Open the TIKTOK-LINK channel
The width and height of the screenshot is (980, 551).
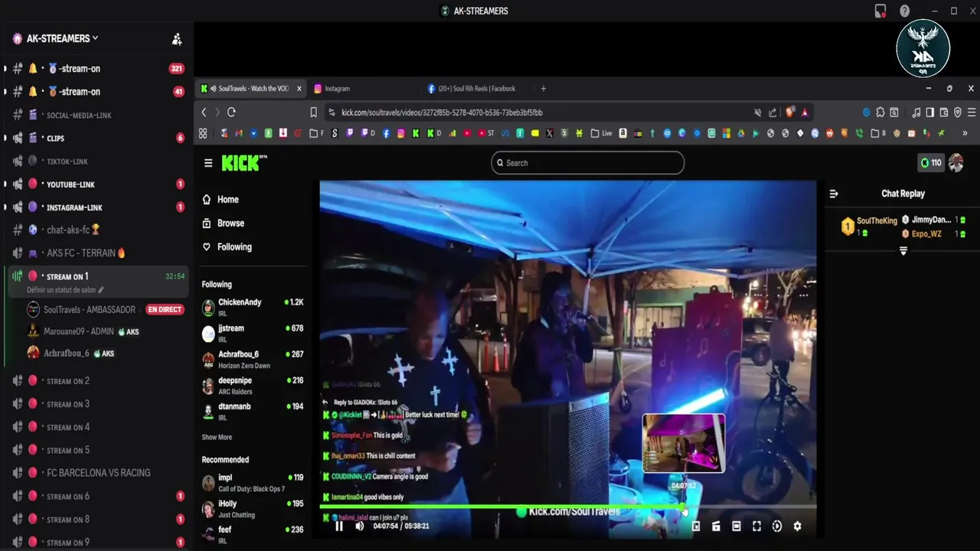(96, 161)
